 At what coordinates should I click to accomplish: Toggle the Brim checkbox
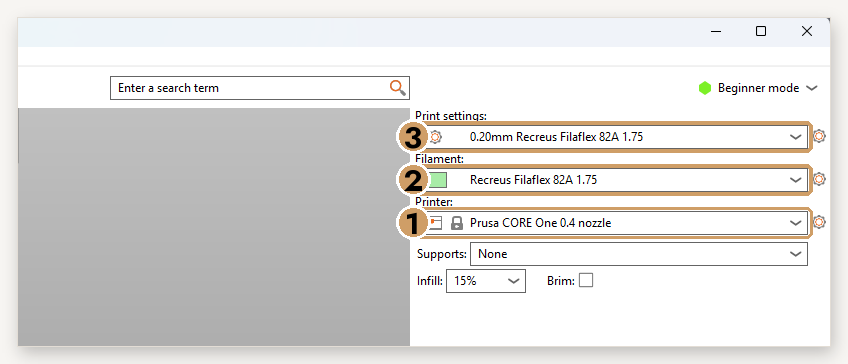pyautogui.click(x=586, y=280)
